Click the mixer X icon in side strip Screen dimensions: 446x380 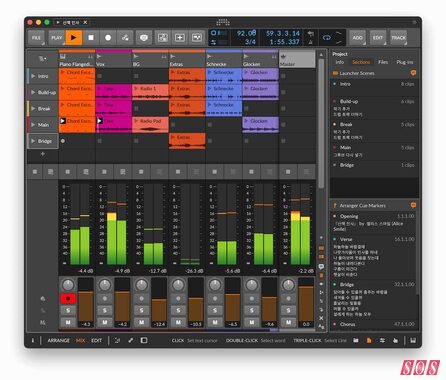tap(321, 318)
